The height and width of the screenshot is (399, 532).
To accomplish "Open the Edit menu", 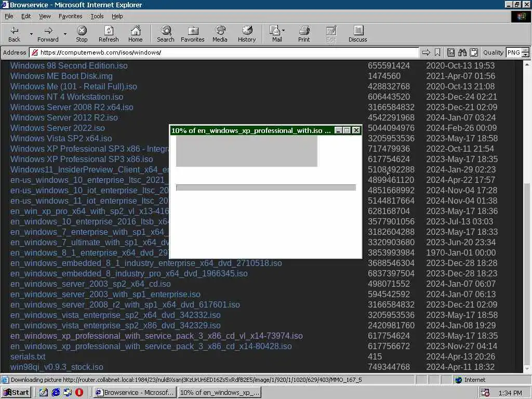I will (26, 16).
